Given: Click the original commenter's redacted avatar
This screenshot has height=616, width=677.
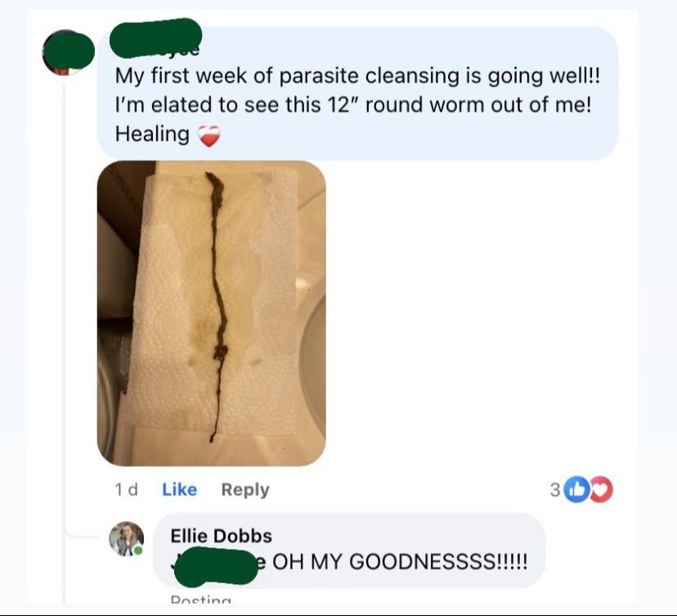Looking at the screenshot, I should coord(68,52).
